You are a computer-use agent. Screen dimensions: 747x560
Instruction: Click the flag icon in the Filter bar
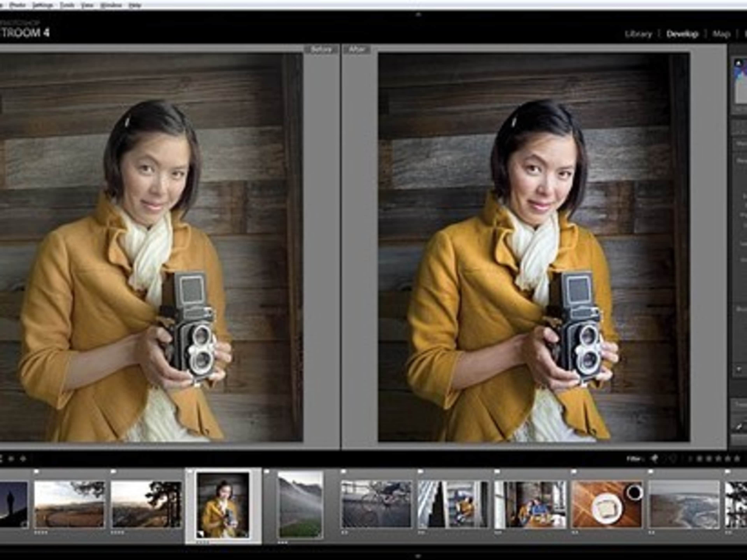click(654, 459)
